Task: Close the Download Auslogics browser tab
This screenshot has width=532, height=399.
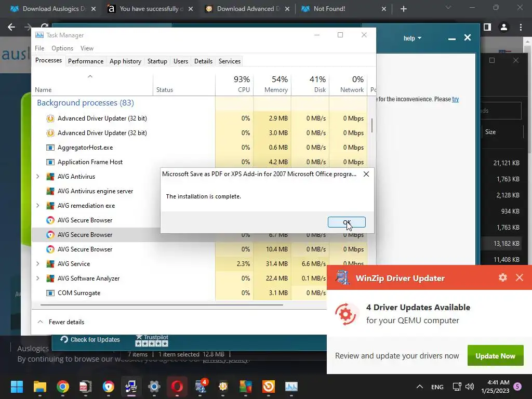Action: click(94, 9)
